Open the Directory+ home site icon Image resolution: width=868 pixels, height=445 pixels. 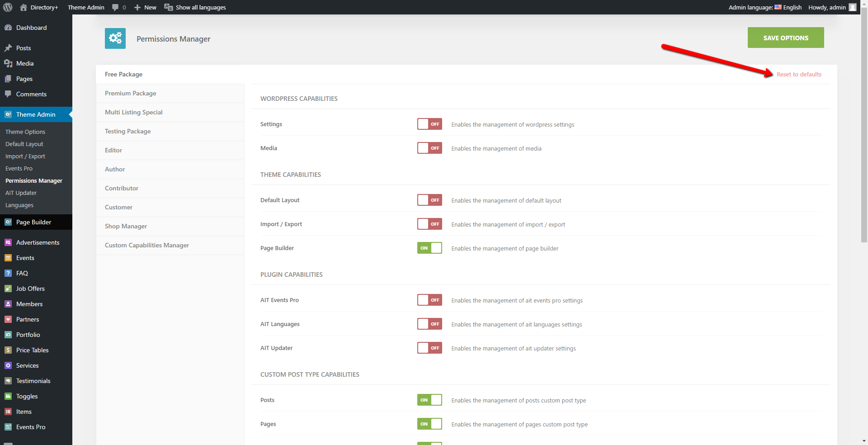click(24, 7)
